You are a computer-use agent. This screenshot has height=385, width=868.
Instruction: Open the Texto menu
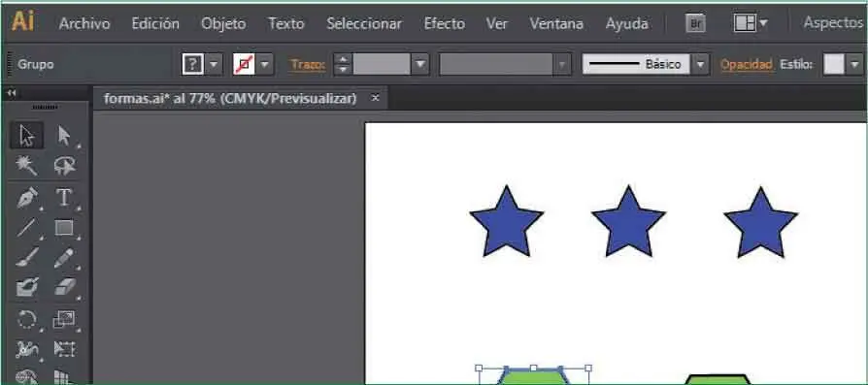[286, 24]
